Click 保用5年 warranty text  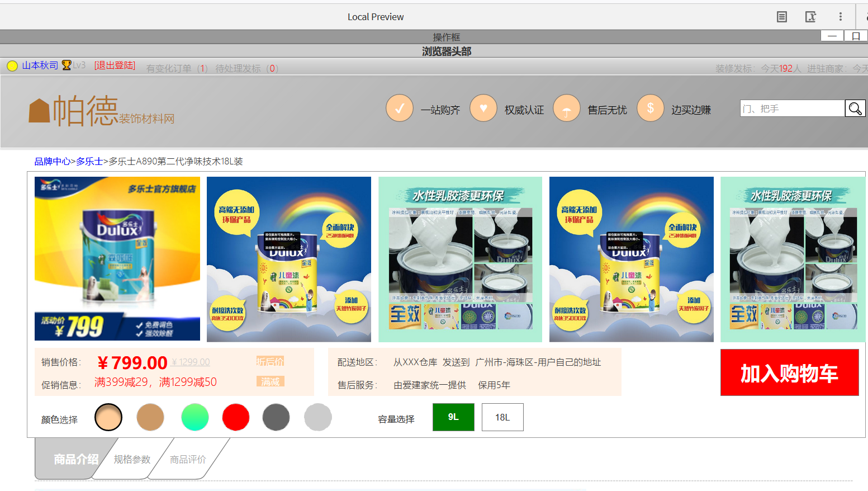[494, 385]
